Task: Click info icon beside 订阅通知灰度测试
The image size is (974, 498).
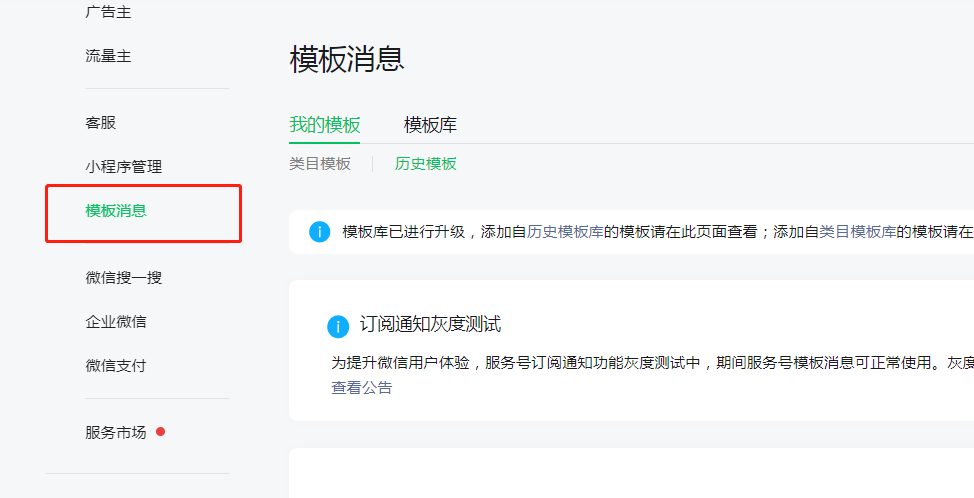Action: (x=338, y=326)
